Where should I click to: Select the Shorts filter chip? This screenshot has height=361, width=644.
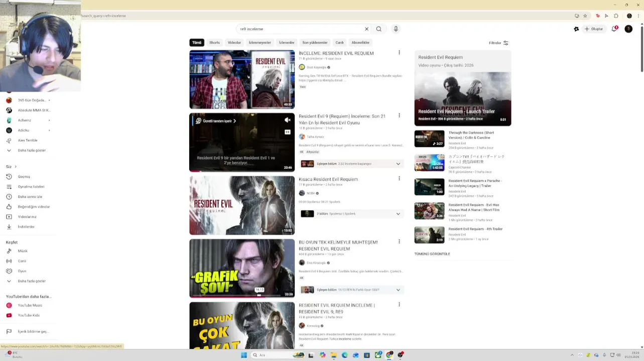click(x=214, y=43)
